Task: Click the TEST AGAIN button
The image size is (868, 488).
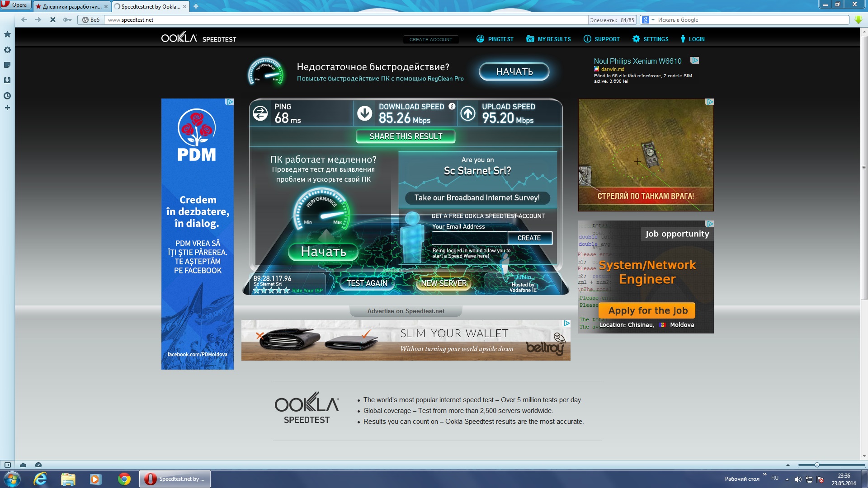Action: coord(367,283)
